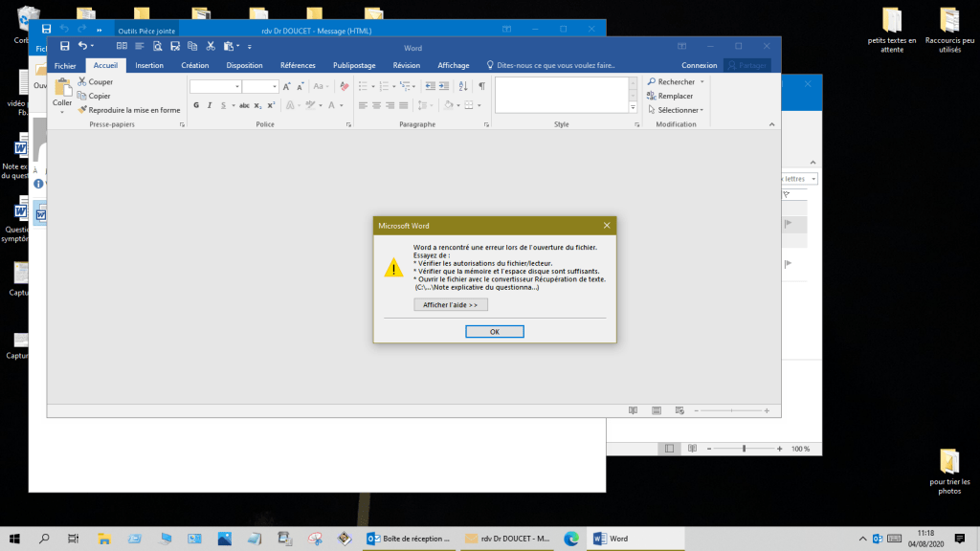Click the large Coller clipboard icon
This screenshot has width=980, height=551.
click(x=62, y=88)
